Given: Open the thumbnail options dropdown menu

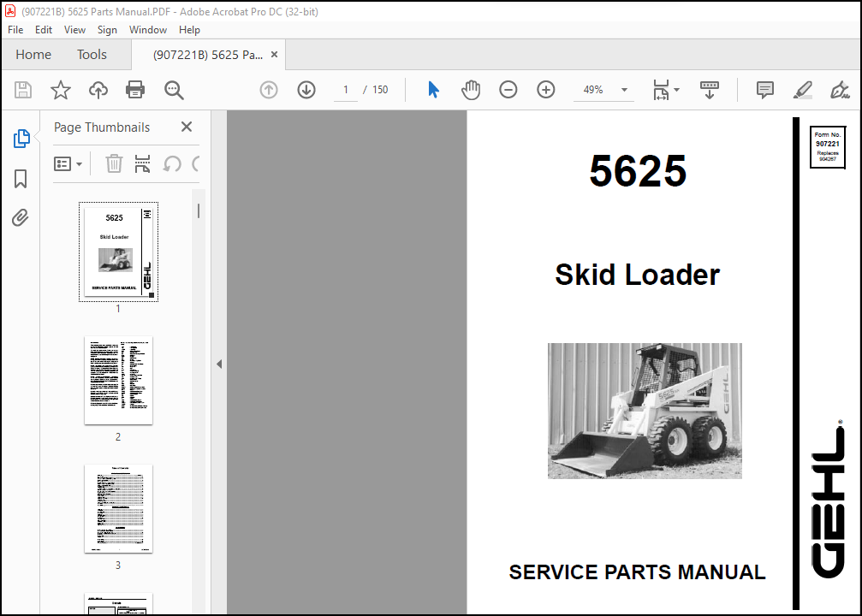Looking at the screenshot, I should point(68,163).
